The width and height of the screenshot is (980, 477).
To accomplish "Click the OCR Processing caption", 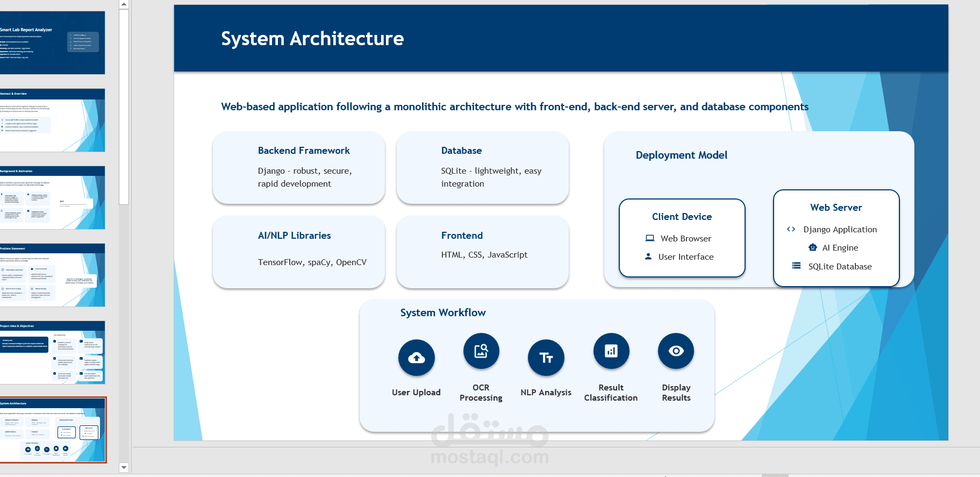I will tap(481, 393).
